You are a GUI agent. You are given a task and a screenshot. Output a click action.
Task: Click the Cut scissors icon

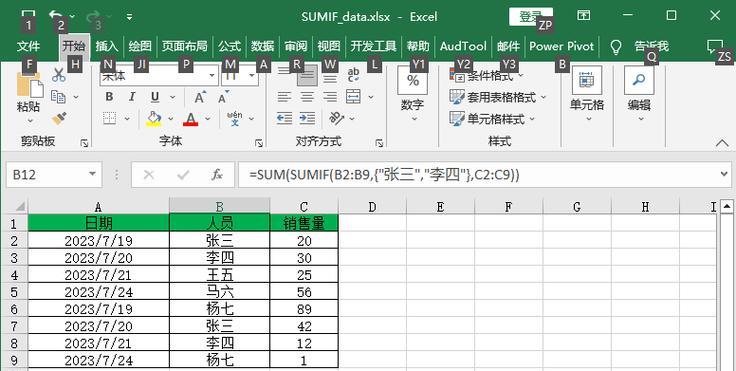[59, 75]
